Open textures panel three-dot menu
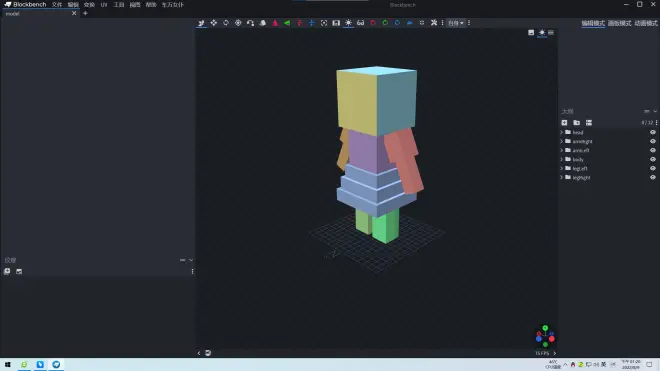The width and height of the screenshot is (660, 371). click(192, 272)
